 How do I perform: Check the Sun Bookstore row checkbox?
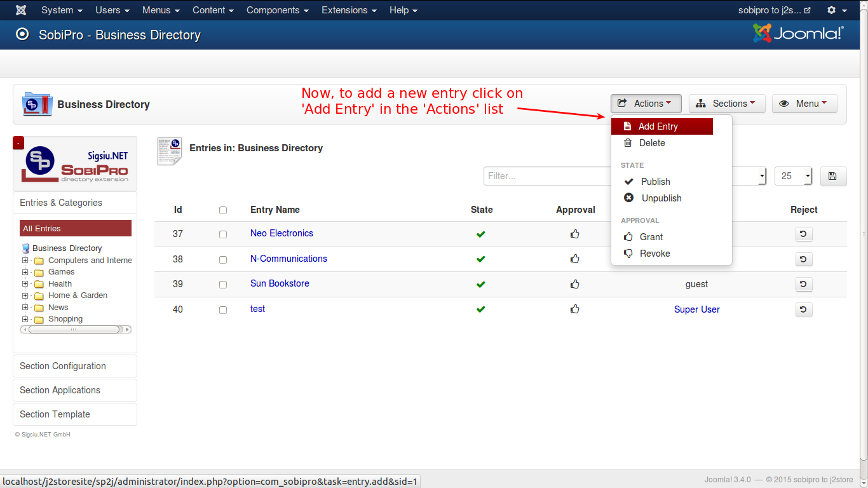coord(223,285)
